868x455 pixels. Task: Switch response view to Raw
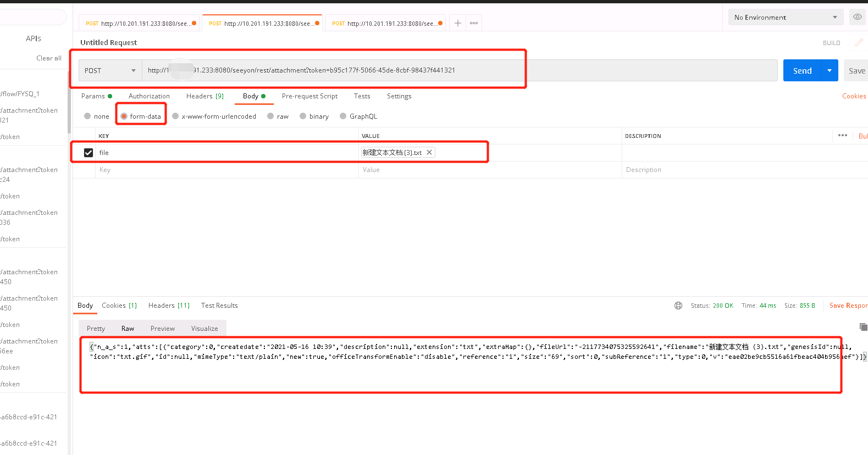[x=128, y=328]
